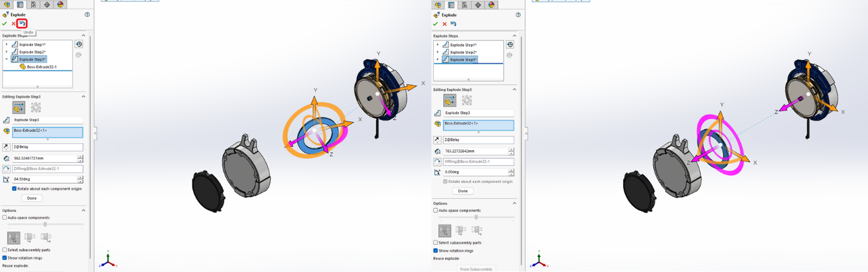Check Select subassembly parts in the right panel
868x272 pixels.
pyautogui.click(x=436, y=243)
